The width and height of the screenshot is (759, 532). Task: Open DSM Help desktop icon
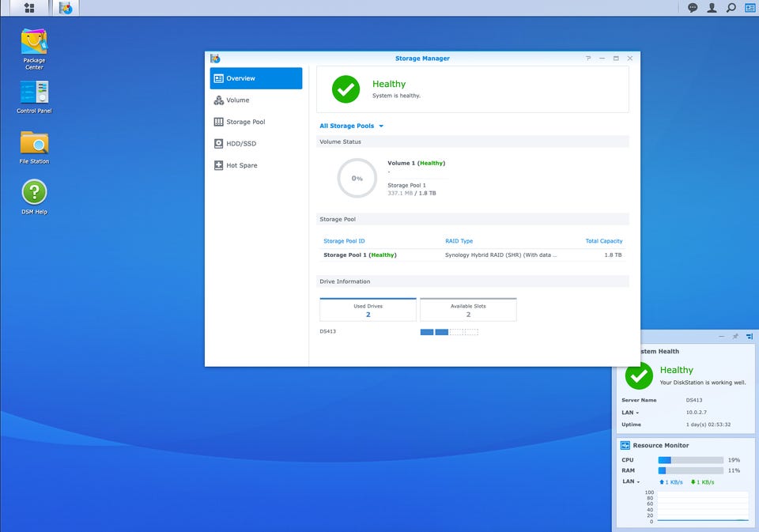34,197
